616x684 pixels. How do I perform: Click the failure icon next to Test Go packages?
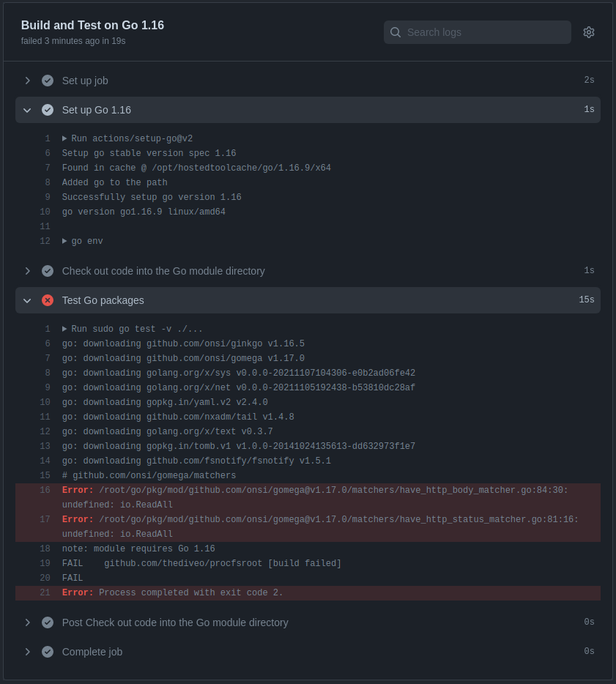coord(48,300)
